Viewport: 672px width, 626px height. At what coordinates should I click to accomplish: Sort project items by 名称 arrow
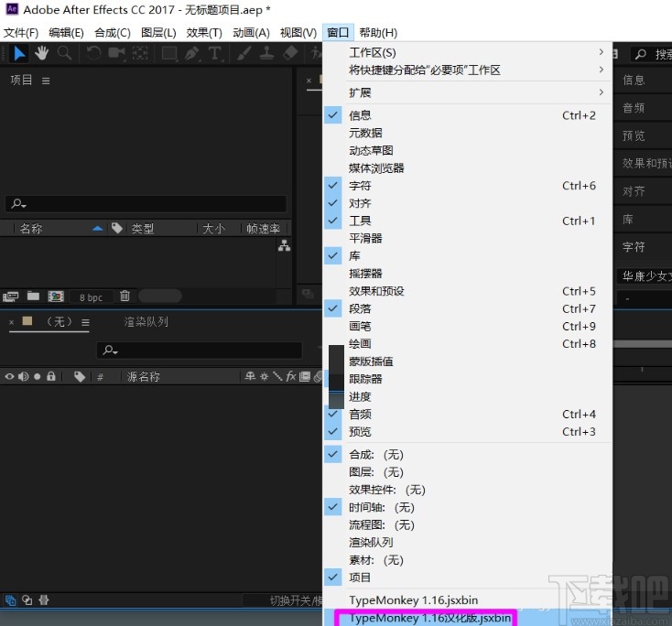pyautogui.click(x=97, y=229)
